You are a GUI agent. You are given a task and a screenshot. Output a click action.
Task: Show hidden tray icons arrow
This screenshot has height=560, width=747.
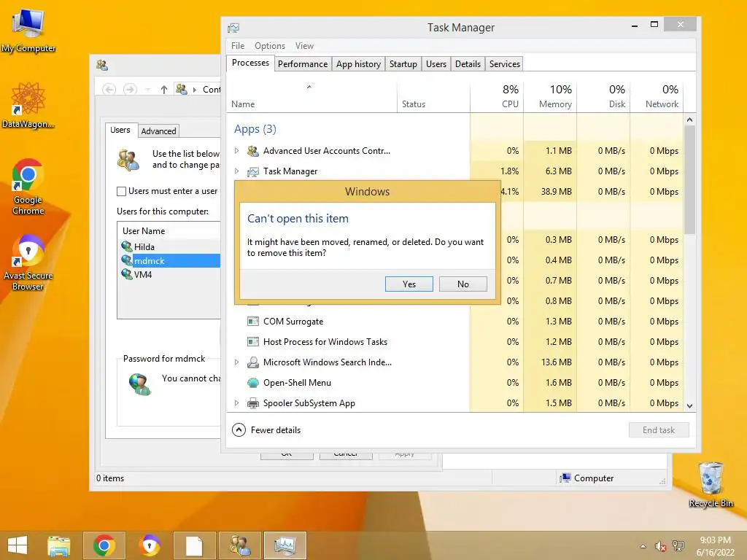(x=643, y=546)
